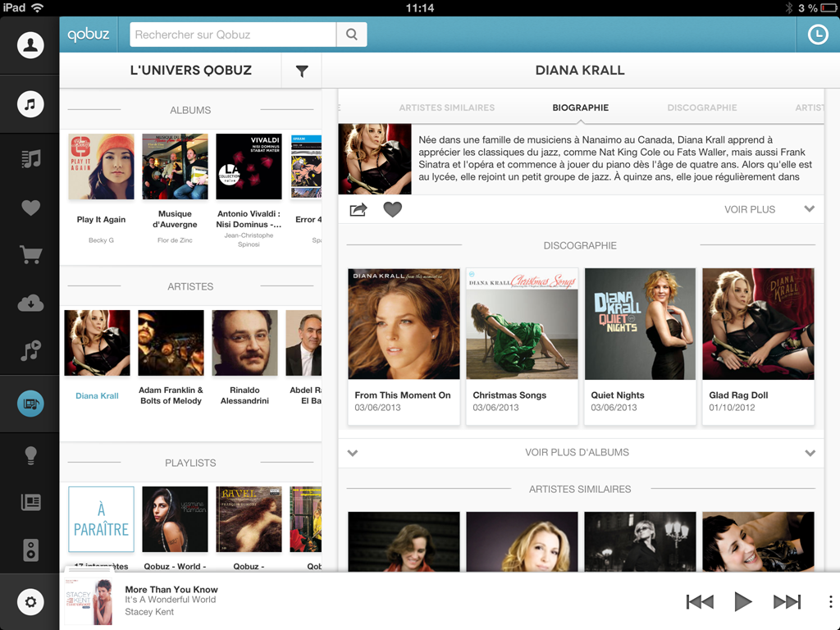Screen dimensions: 840x630
Task: Click the search magnifier button
Action: click(x=351, y=34)
